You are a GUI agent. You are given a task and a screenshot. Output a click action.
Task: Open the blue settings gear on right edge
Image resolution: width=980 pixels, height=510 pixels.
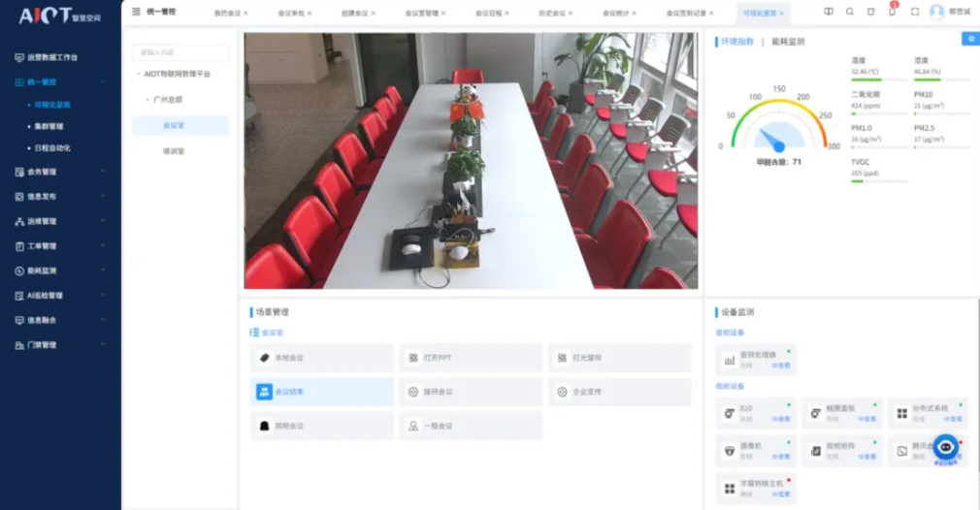(969, 39)
